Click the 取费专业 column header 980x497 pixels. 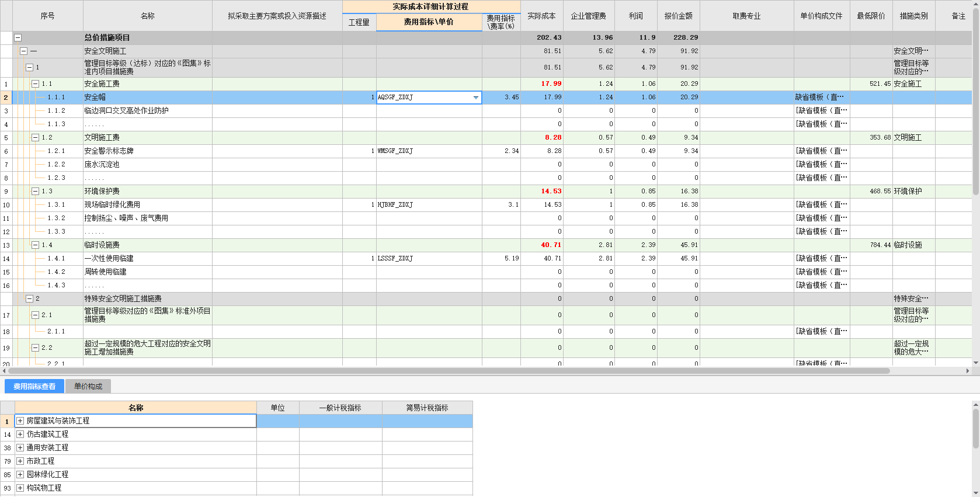[x=747, y=16]
